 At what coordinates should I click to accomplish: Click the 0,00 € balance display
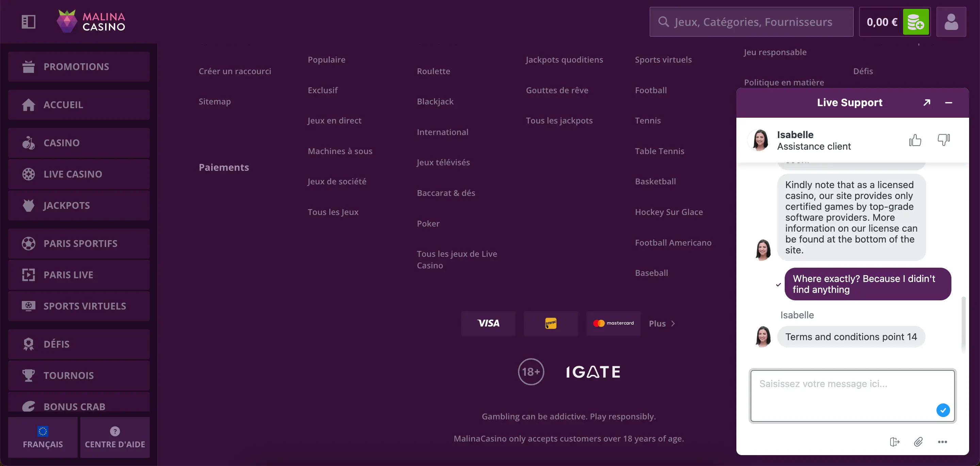(x=882, y=22)
